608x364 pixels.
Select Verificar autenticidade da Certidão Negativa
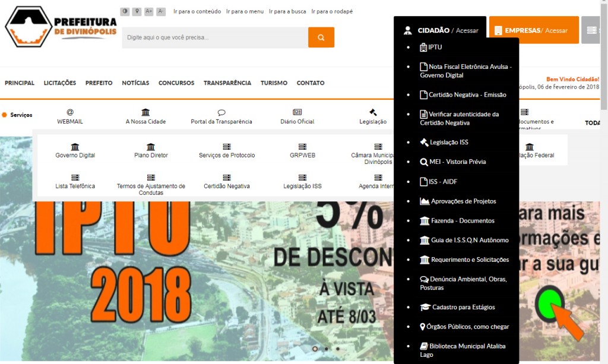[x=460, y=118]
